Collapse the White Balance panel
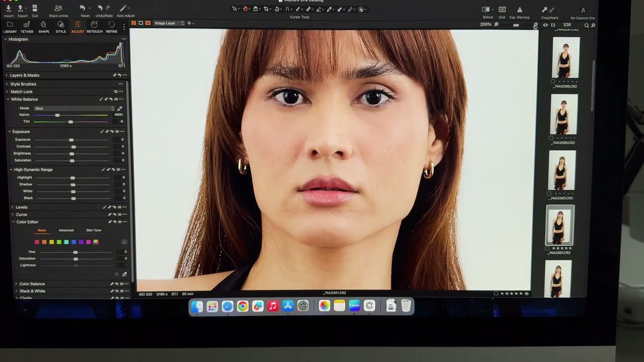Image resolution: width=644 pixels, height=362 pixels. 8,100
